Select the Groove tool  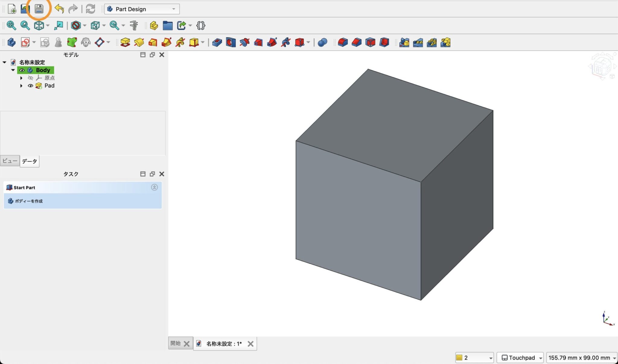pos(244,42)
